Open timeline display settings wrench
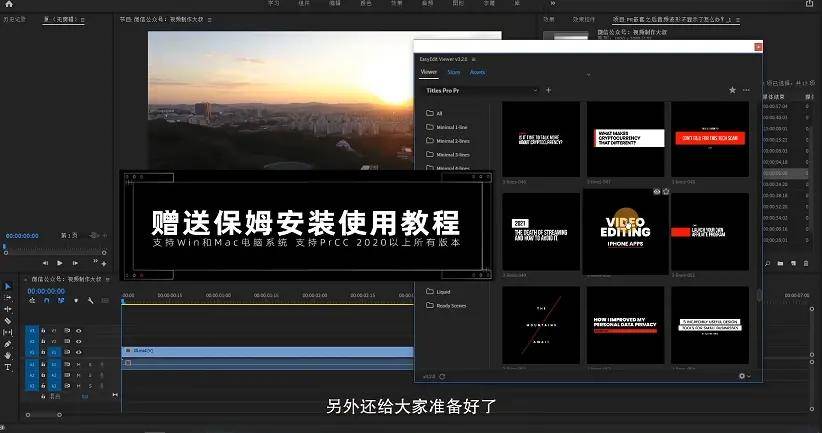Image resolution: width=822 pixels, height=433 pixels. pyautogui.click(x=91, y=301)
